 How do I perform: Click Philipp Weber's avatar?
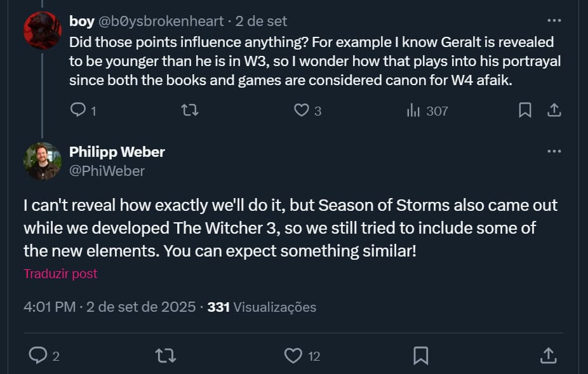point(42,161)
